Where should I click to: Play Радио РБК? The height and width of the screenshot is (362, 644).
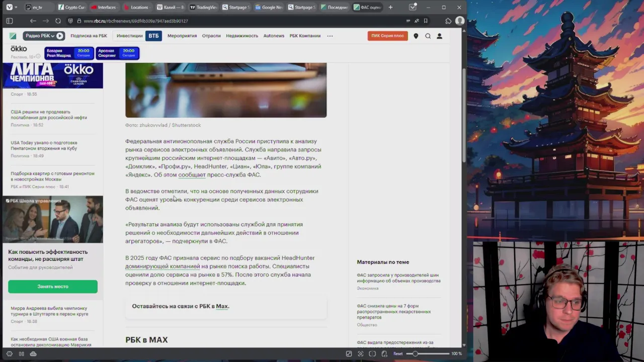tap(60, 36)
